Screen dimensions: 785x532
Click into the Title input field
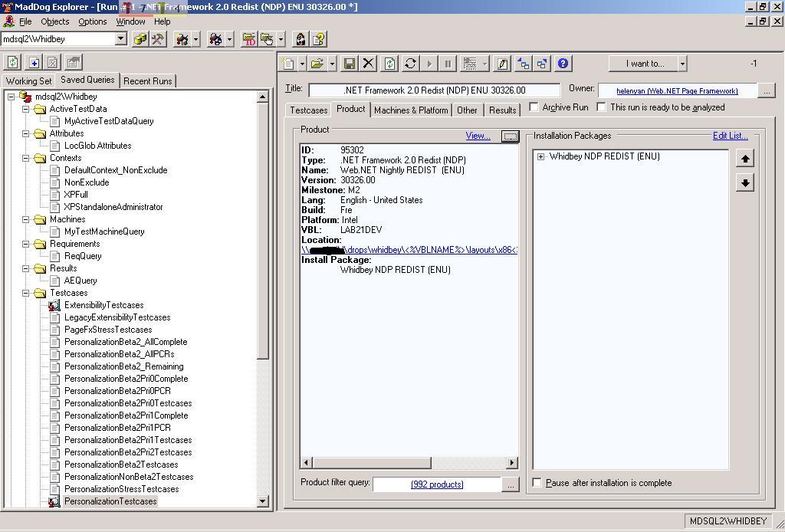(435, 90)
